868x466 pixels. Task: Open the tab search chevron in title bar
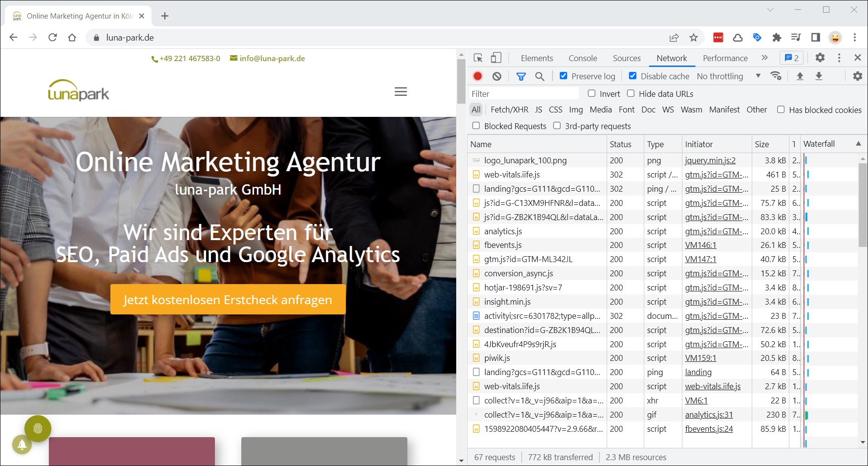tap(770, 10)
